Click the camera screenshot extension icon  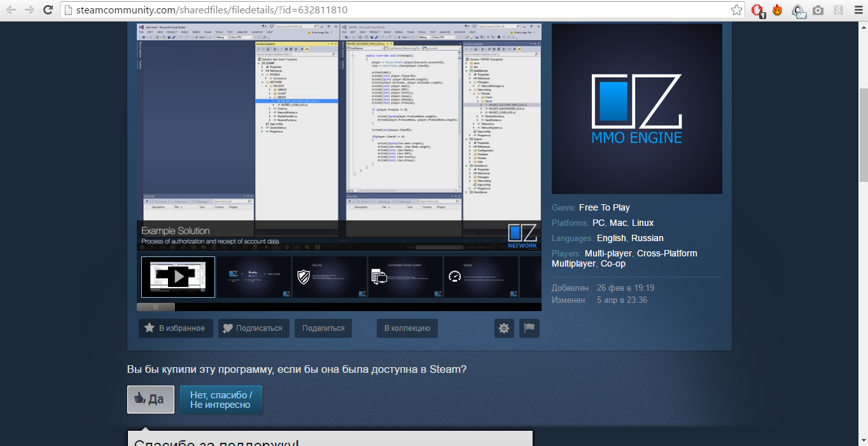[818, 10]
